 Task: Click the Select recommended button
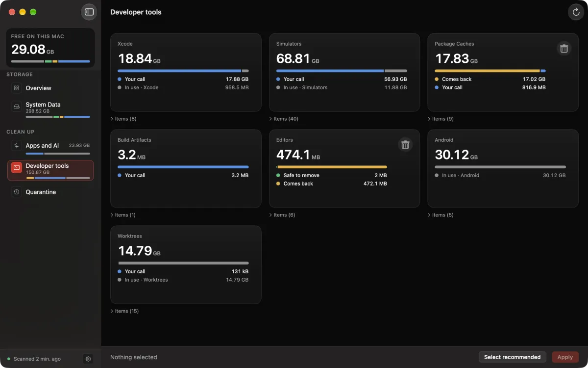pos(512,357)
